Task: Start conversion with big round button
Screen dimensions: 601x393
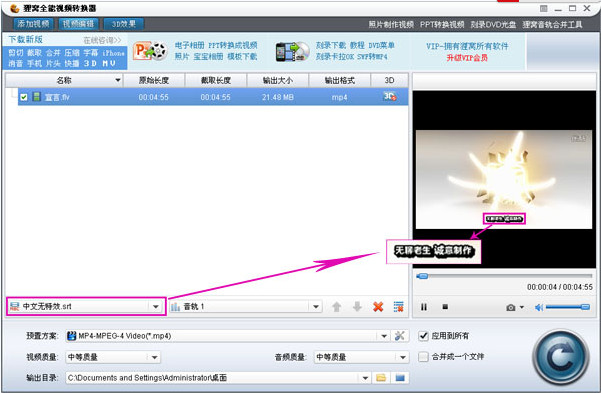Action: coord(561,357)
